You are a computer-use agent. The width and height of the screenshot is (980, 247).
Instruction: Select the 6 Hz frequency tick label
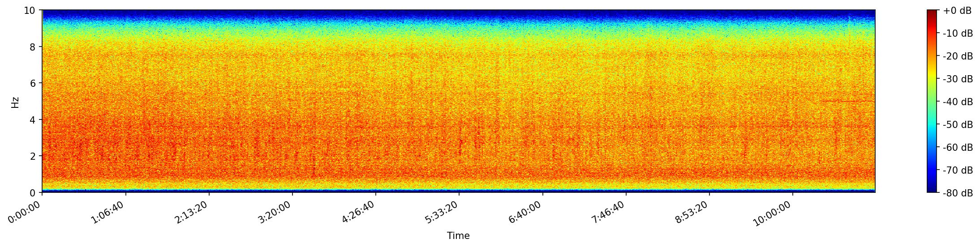coord(33,83)
